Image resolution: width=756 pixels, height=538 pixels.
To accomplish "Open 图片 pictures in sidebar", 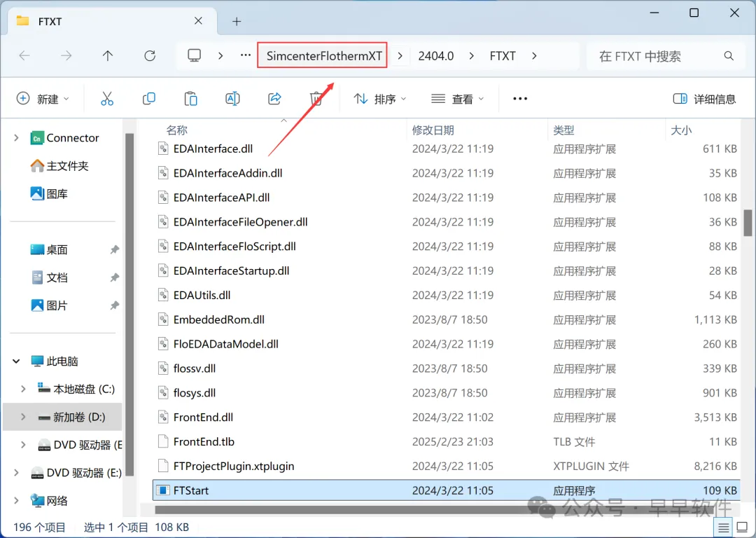I will (x=49, y=305).
